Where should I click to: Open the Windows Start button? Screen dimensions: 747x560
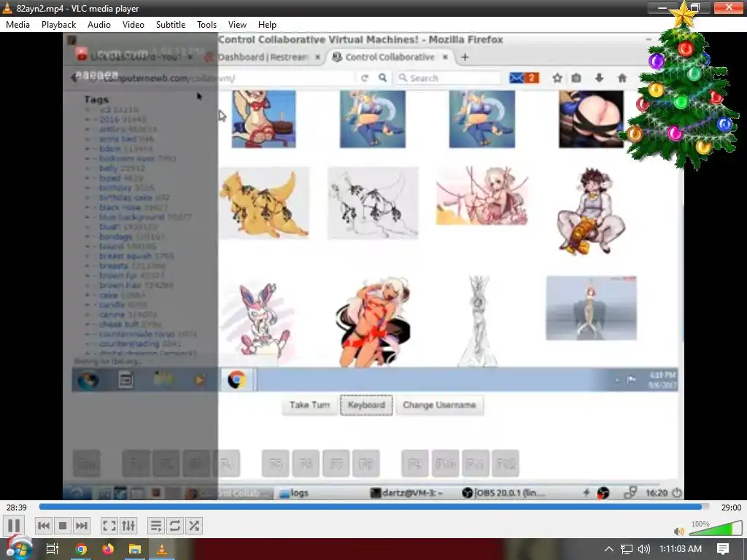click(19, 549)
